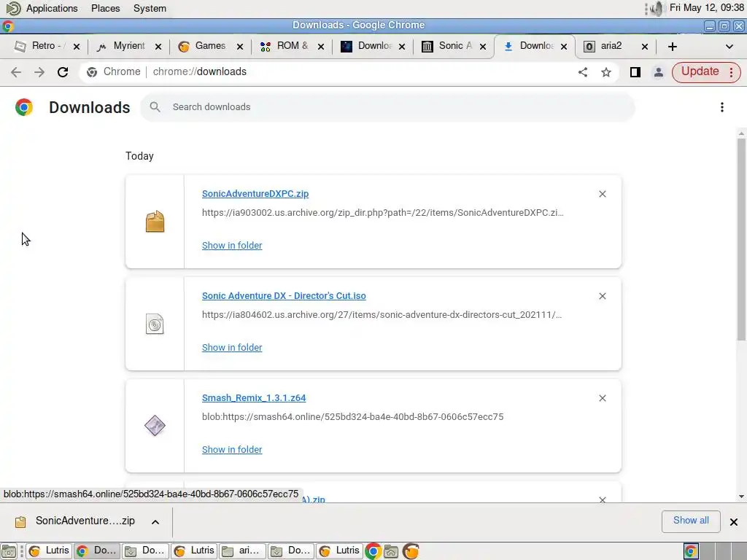Switch to the ari... taskbar window
Screen dimensions: 747x560
click(242, 551)
